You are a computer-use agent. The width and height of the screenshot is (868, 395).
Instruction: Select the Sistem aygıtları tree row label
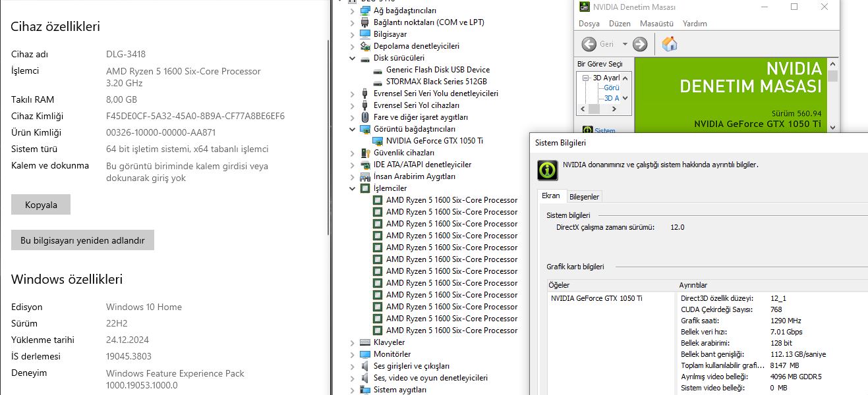(400, 390)
